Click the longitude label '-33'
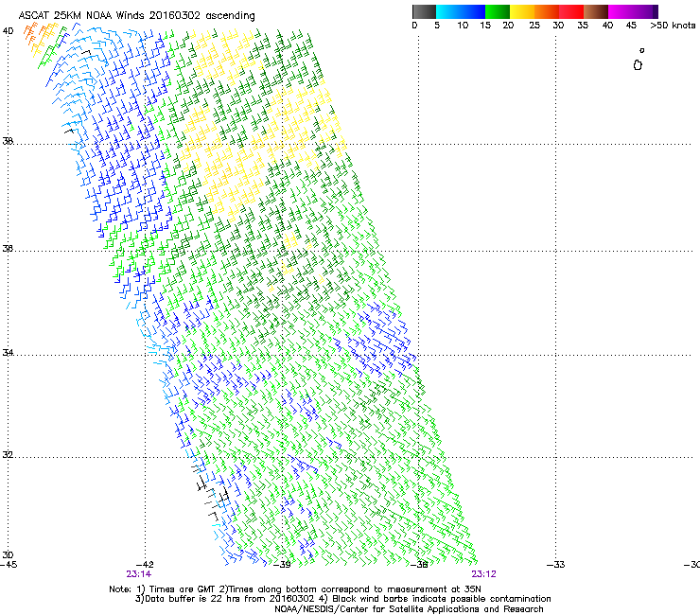The image size is (700, 615). [556, 565]
